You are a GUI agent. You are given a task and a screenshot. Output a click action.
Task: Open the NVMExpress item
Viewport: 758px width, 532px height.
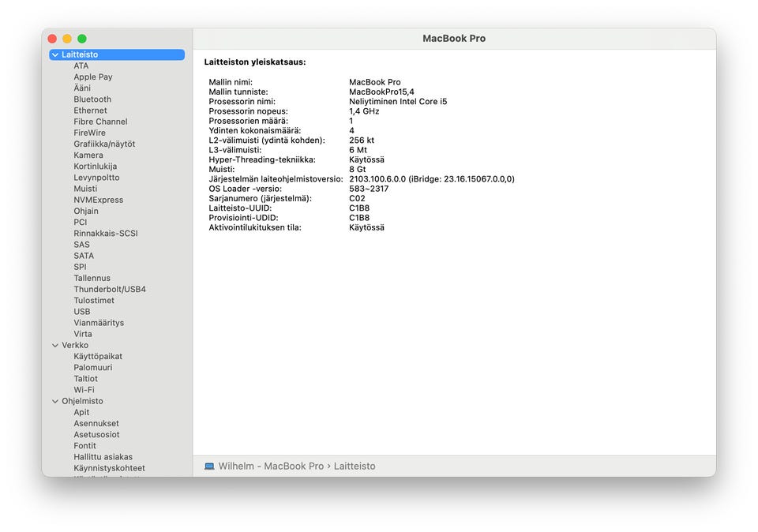[99, 200]
